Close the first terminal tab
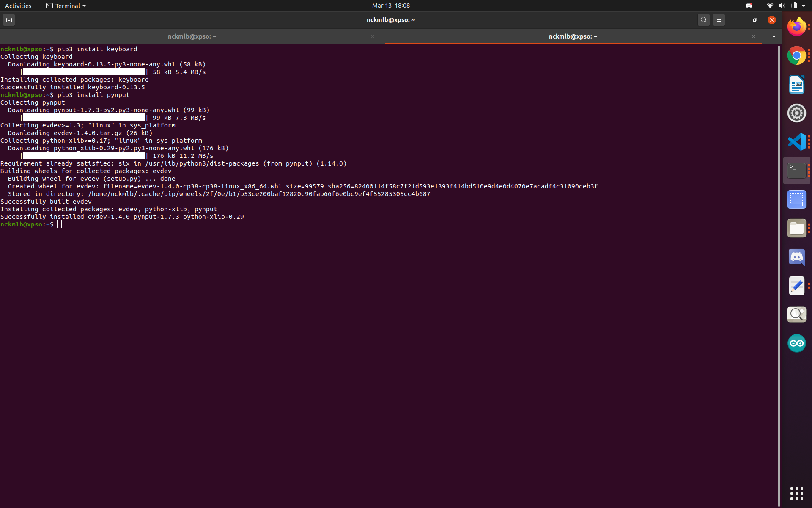Screen dimensions: 812x508 click(x=372, y=36)
